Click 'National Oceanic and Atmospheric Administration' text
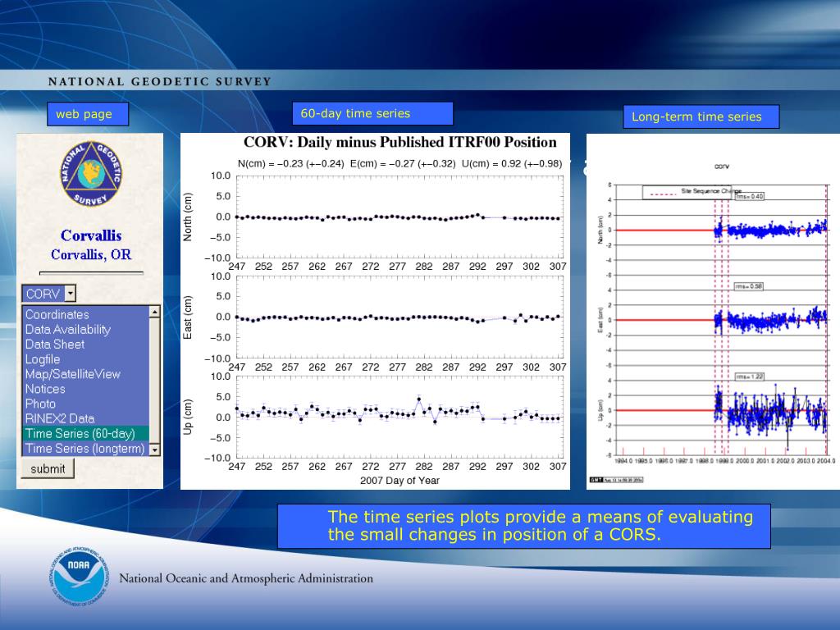 (246, 578)
